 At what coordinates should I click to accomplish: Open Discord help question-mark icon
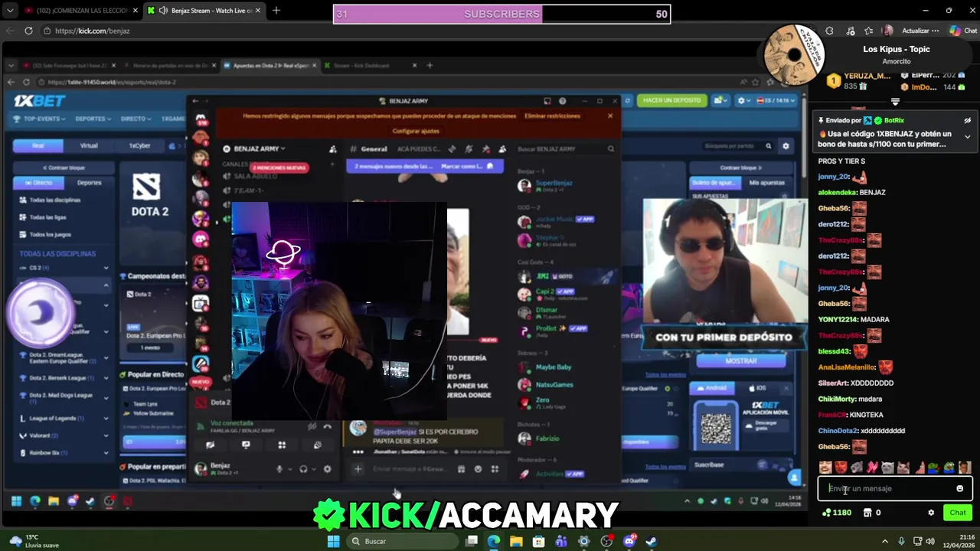point(563,101)
